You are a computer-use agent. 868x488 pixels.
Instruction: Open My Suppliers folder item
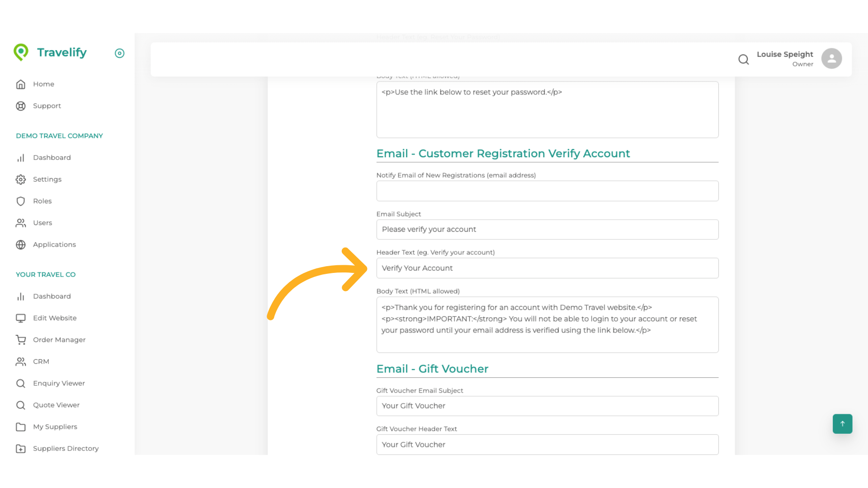pyautogui.click(x=55, y=427)
